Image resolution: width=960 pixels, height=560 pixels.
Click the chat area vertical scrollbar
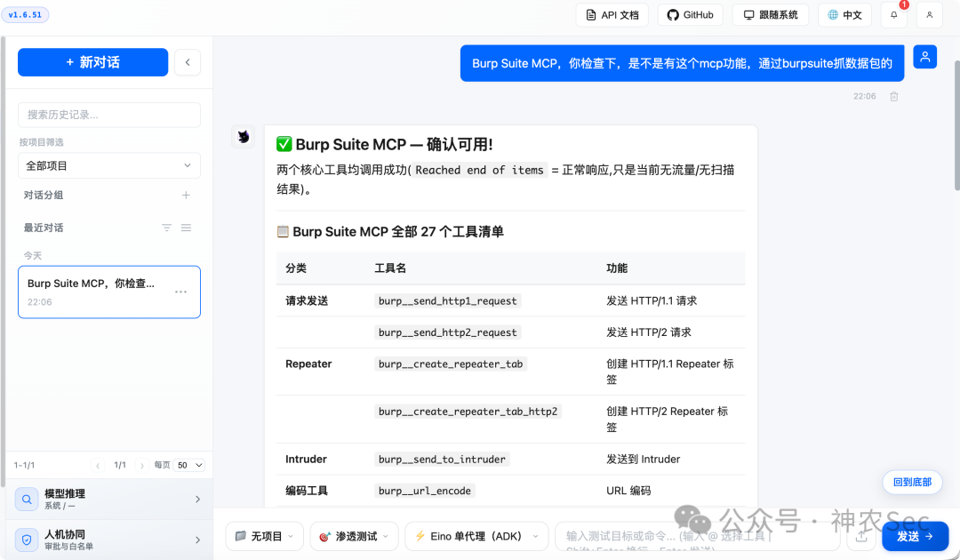click(x=956, y=125)
